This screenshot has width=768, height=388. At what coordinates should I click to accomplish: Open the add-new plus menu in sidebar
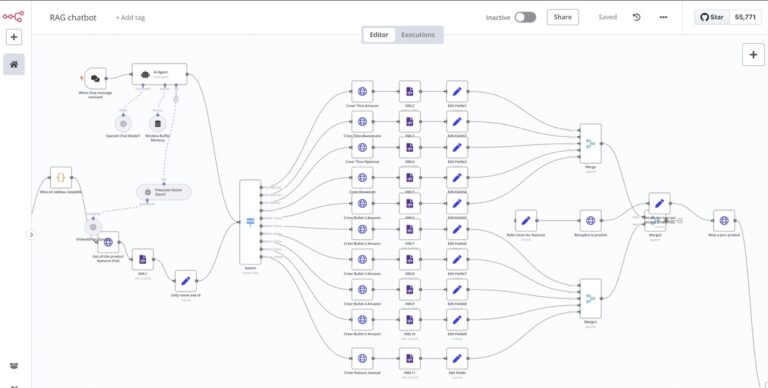point(14,37)
